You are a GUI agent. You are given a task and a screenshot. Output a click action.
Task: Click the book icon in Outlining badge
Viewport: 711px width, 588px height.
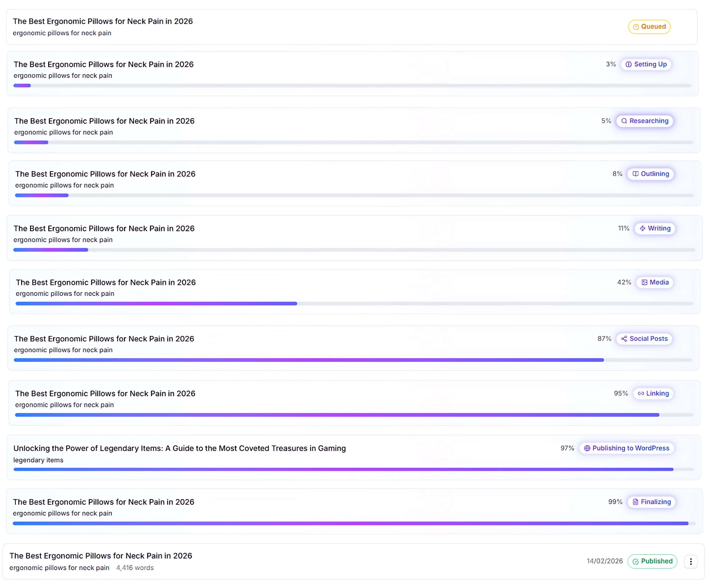635,174
